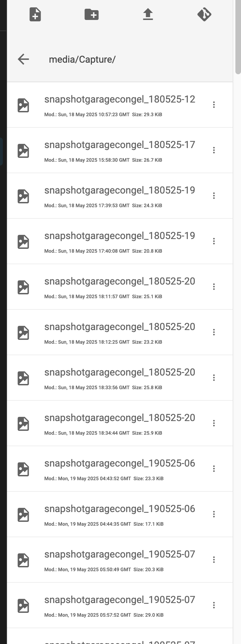
Task: Click the vertical scrollbar thumb
Action: pyautogui.click(x=238, y=37)
